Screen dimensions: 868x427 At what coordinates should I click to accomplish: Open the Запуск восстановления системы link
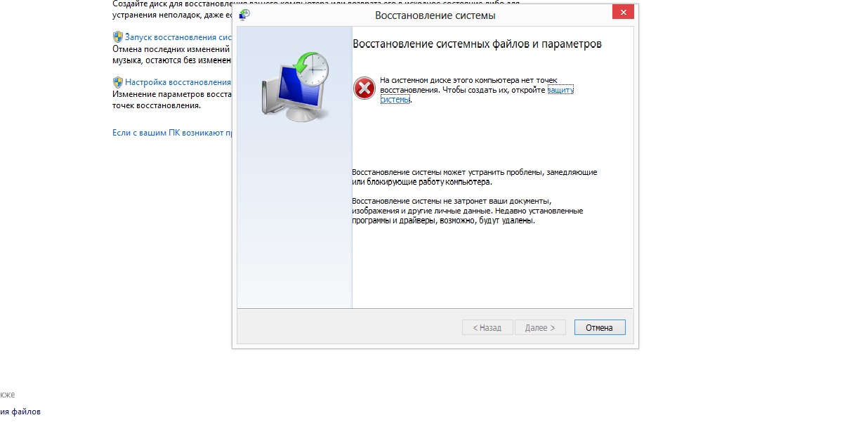(178, 37)
